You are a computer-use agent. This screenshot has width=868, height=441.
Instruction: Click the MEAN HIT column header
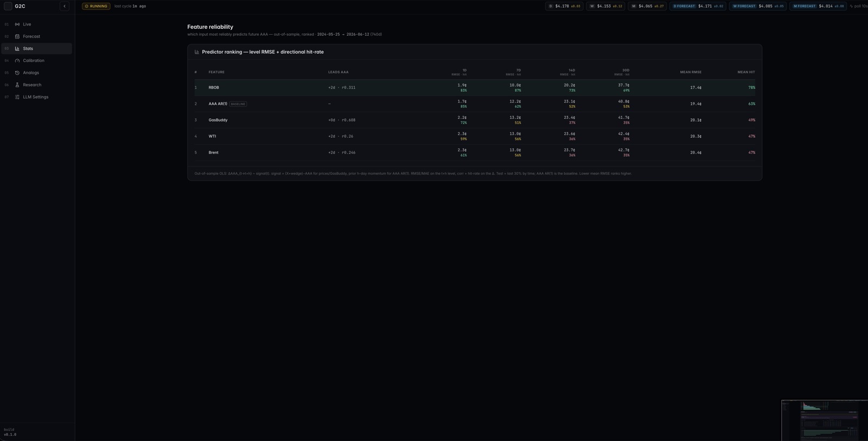tap(746, 72)
